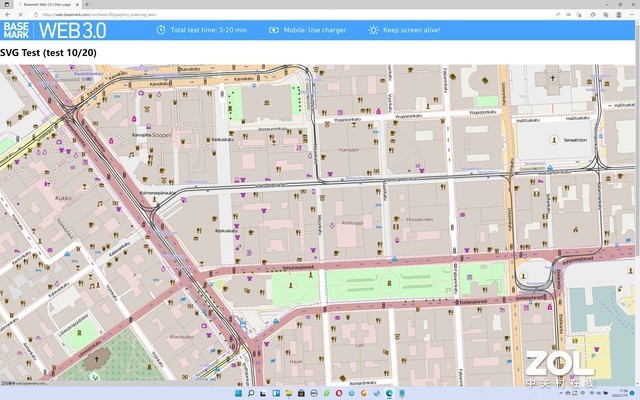Stop page loading with the X button

click(x=21, y=15)
